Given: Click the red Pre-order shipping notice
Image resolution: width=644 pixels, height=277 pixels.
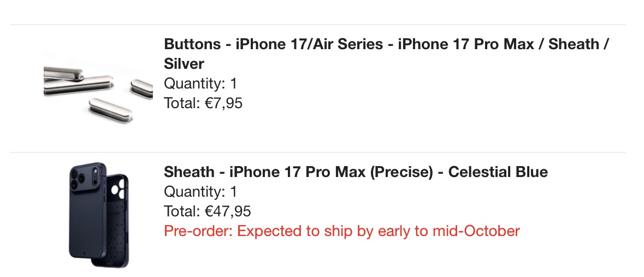Looking at the screenshot, I should tap(342, 231).
